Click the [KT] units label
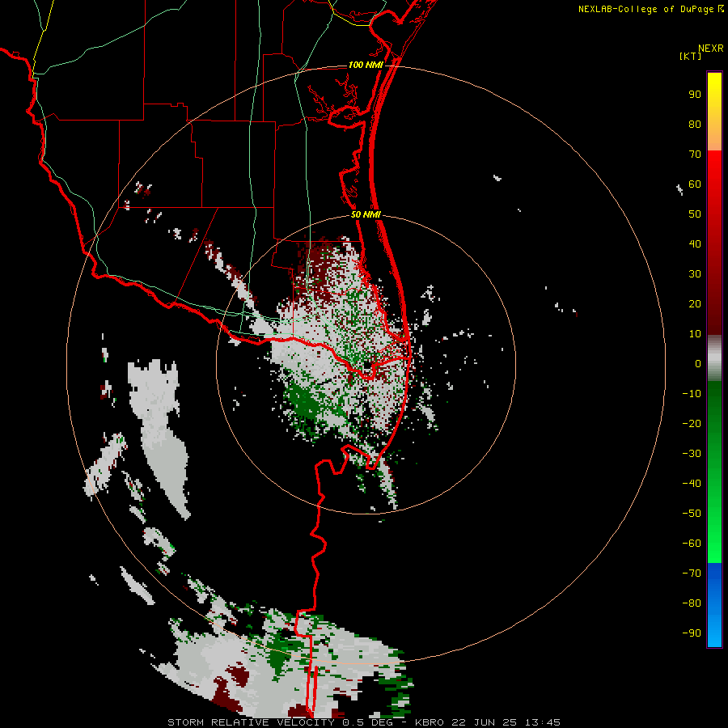Screen dimensions: 728x728 691,56
